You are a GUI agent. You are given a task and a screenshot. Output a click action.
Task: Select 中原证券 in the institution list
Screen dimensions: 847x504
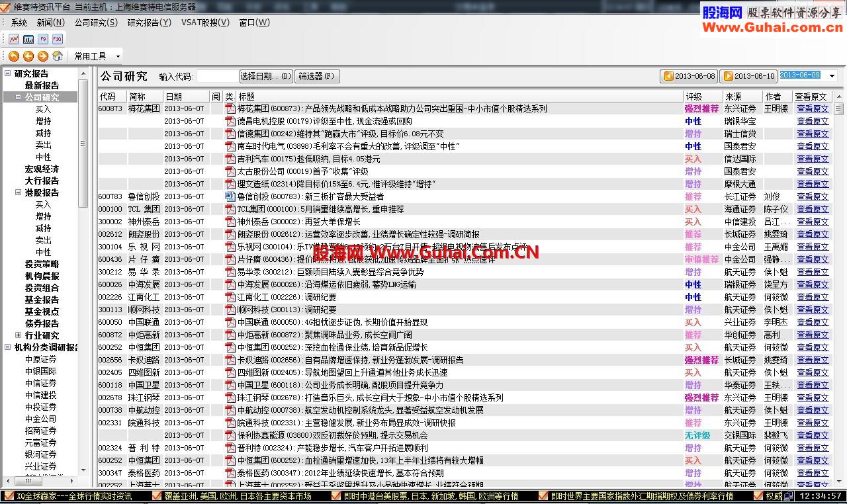point(41,359)
